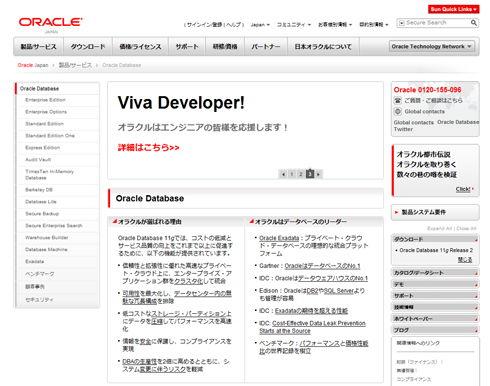Open Standard Edition in sidebar

coord(44,124)
